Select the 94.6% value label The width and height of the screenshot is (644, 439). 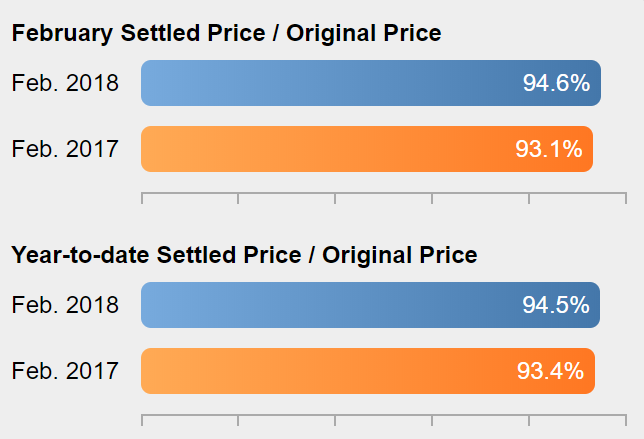tap(556, 83)
